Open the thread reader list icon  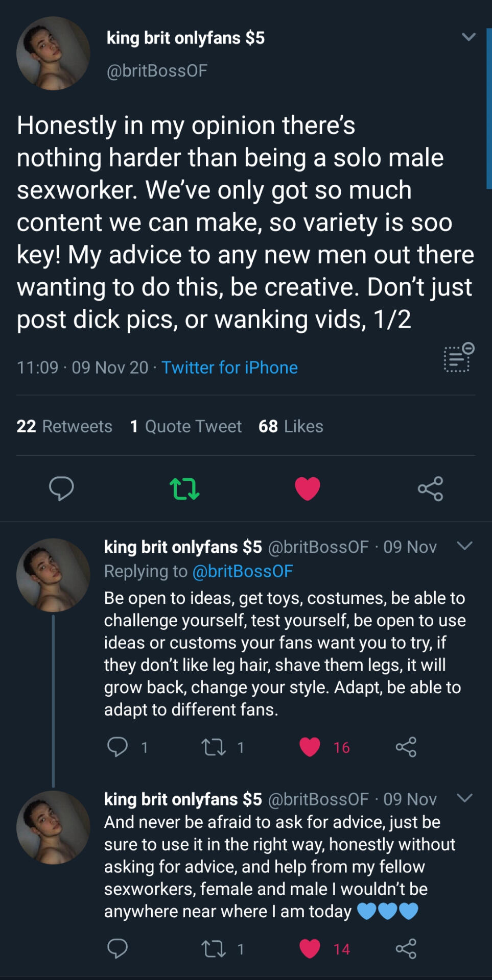pyautogui.click(x=458, y=358)
